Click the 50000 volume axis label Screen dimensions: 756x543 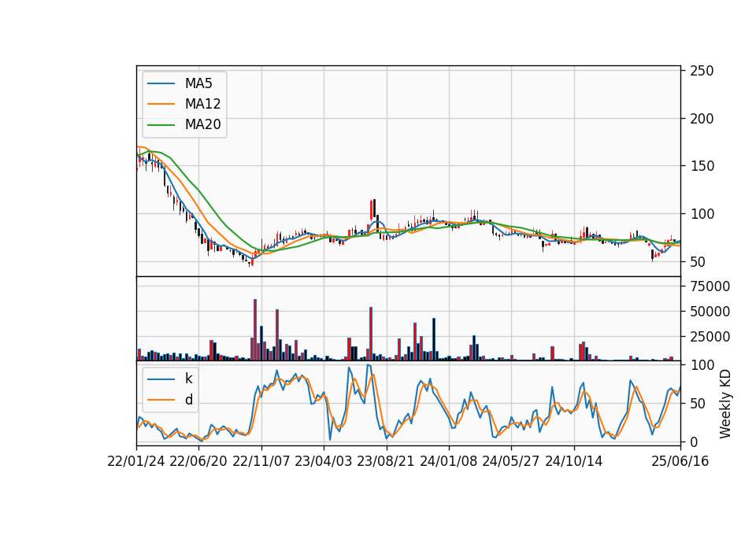pyautogui.click(x=710, y=312)
